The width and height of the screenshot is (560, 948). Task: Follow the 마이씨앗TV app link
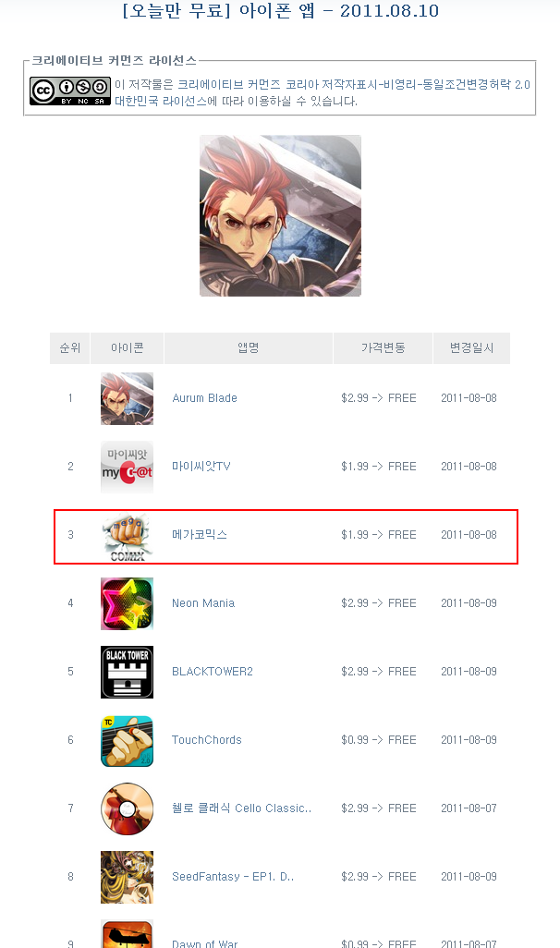[x=201, y=466]
